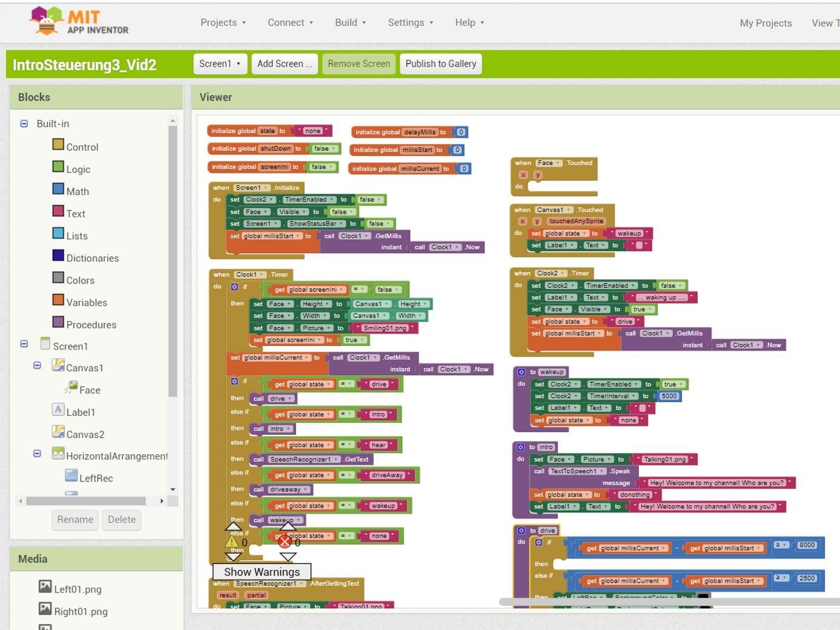Select the Control blocks color icon
The image size is (840, 630).
click(58, 144)
